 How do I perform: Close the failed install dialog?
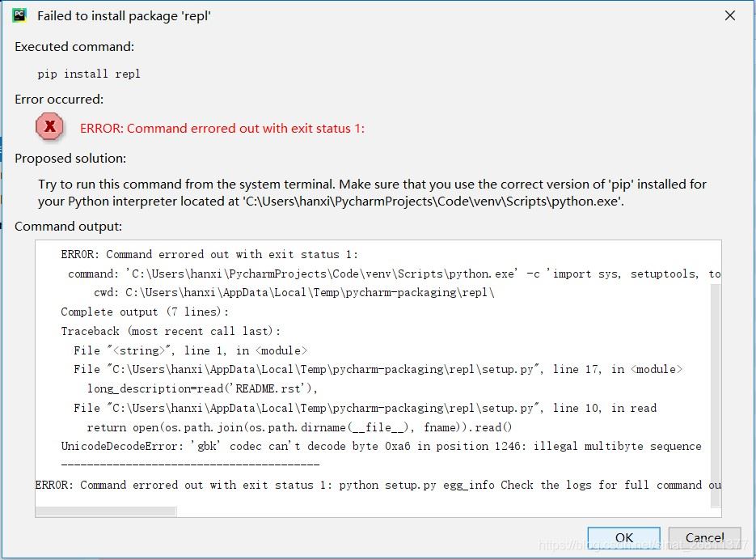(x=730, y=15)
